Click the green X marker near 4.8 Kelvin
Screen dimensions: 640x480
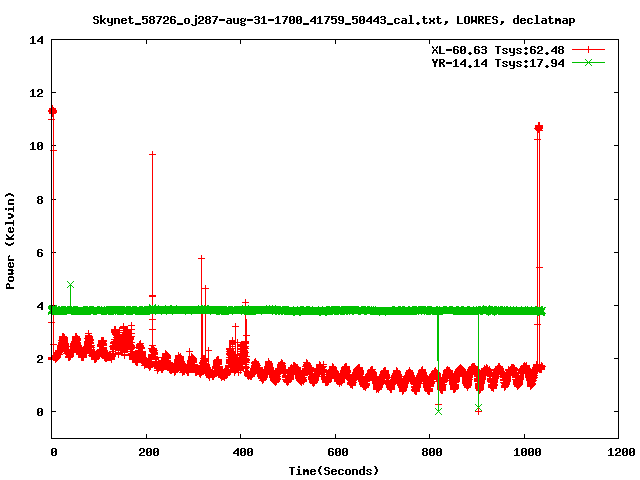(71, 284)
